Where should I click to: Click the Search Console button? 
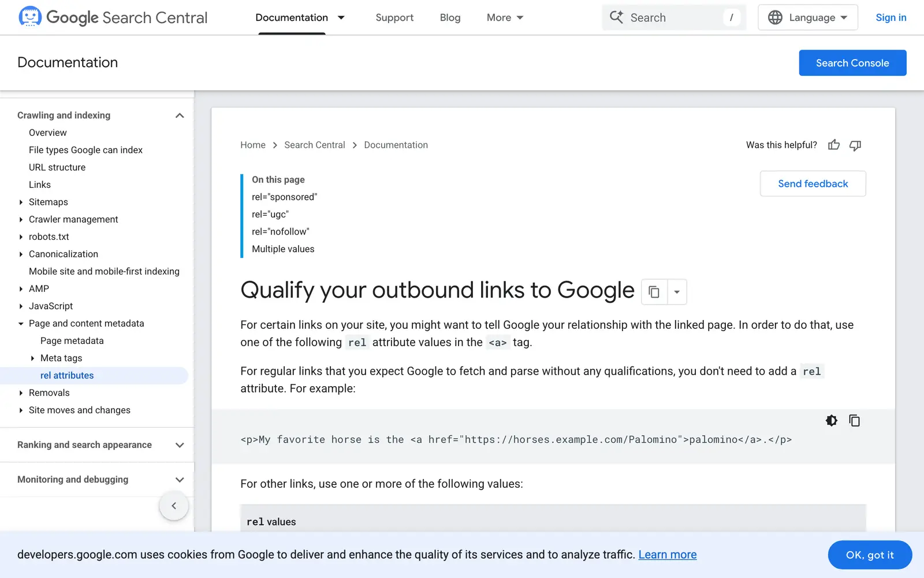(x=852, y=63)
